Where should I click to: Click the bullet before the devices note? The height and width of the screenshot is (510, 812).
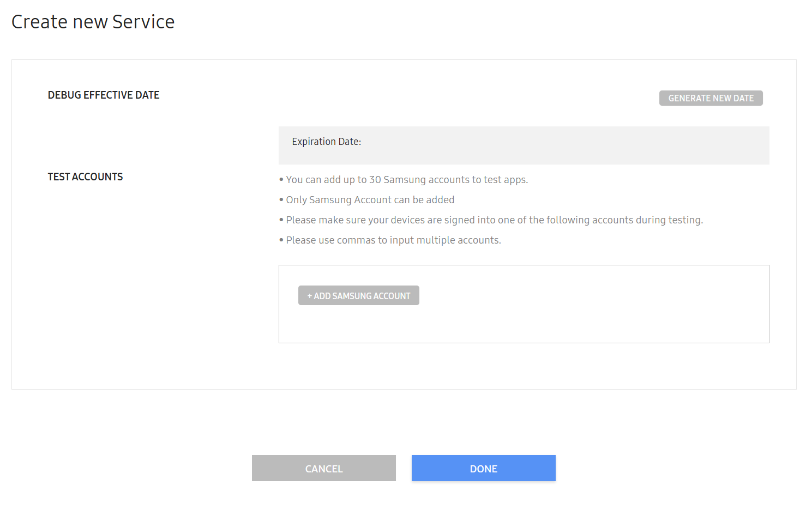(x=281, y=220)
